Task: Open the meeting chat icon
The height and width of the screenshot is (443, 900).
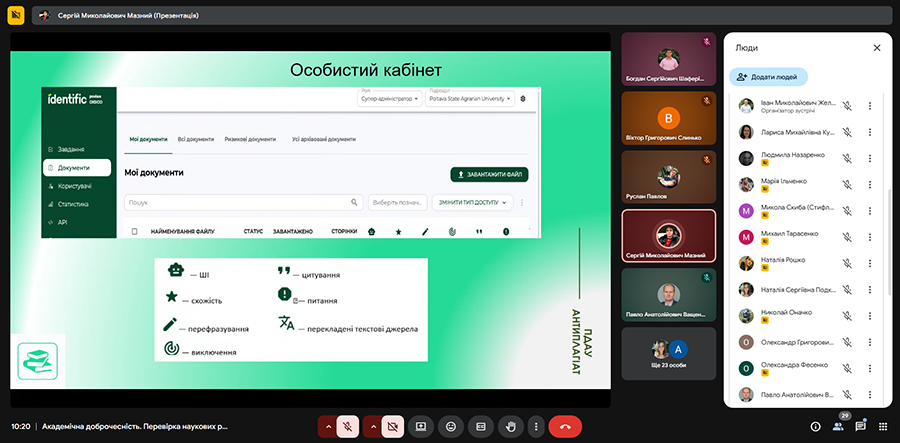Action: point(860,426)
